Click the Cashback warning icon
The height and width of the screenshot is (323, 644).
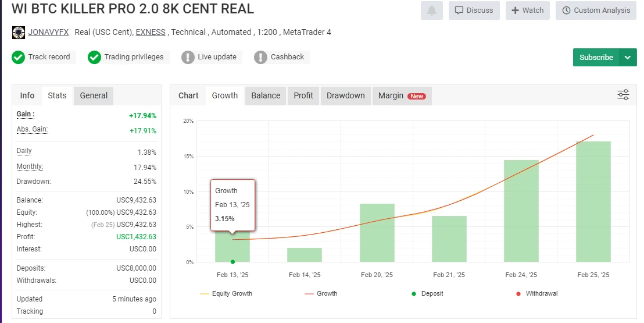[260, 57]
